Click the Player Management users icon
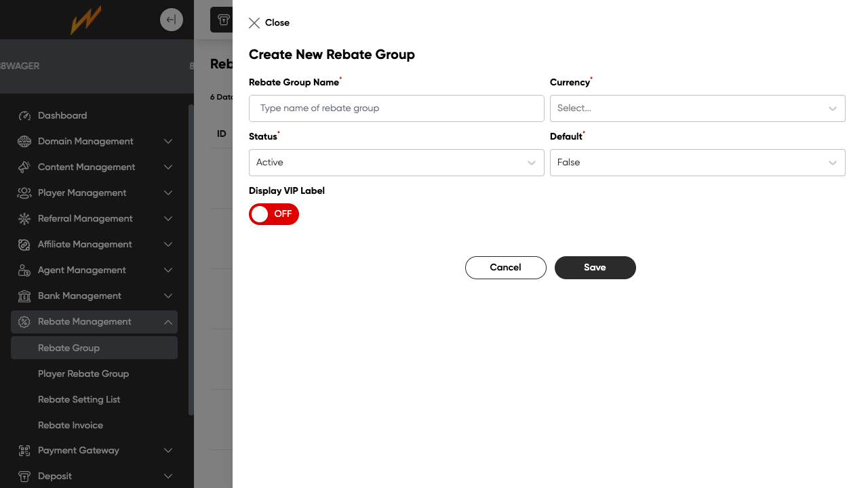 coord(24,193)
